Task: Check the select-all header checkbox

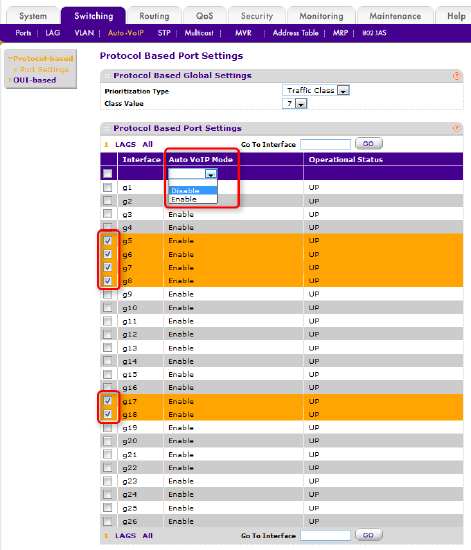Action: pos(108,173)
